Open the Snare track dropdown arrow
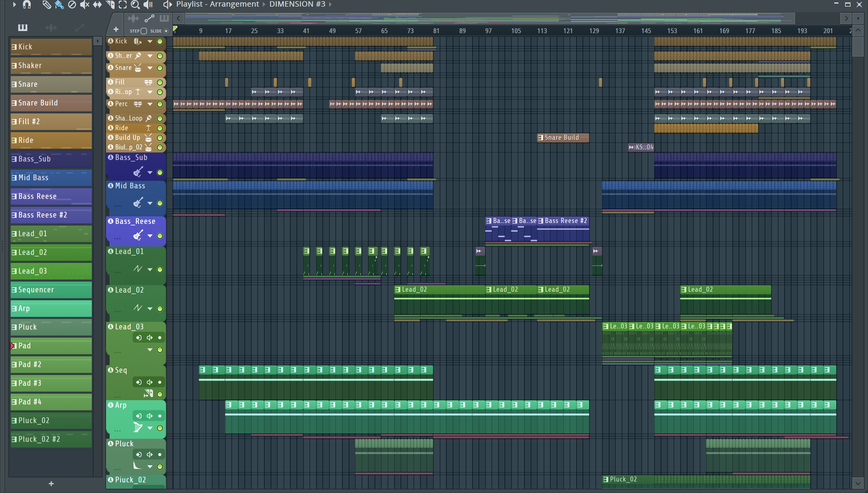This screenshot has width=868, height=493. point(149,68)
